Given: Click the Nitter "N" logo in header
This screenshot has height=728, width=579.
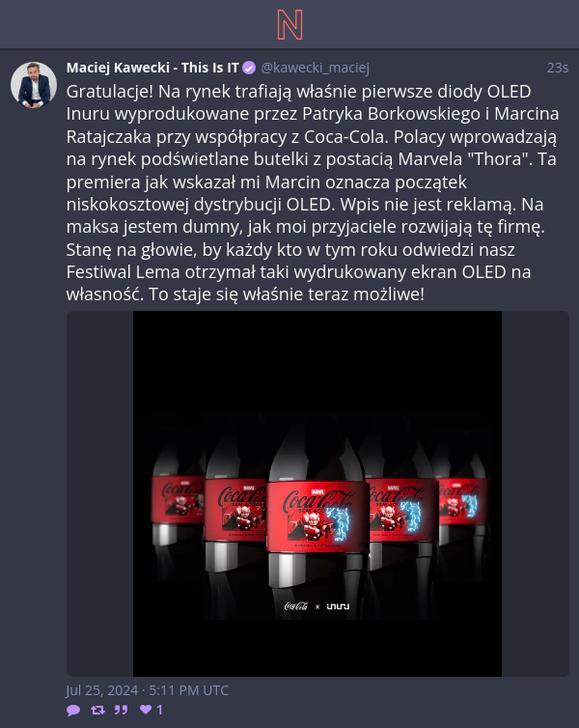Looking at the screenshot, I should pos(289,24).
